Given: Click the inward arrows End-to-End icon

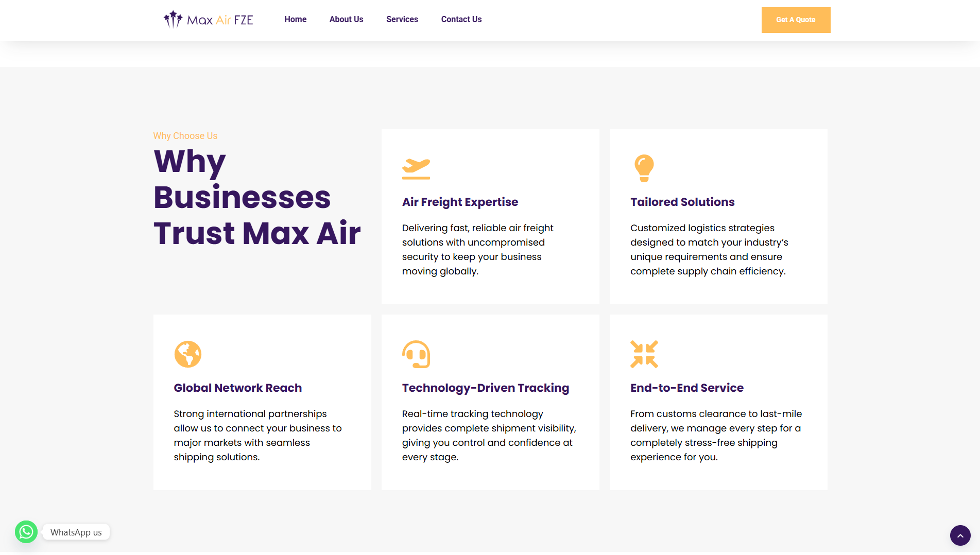Looking at the screenshot, I should click(x=644, y=354).
